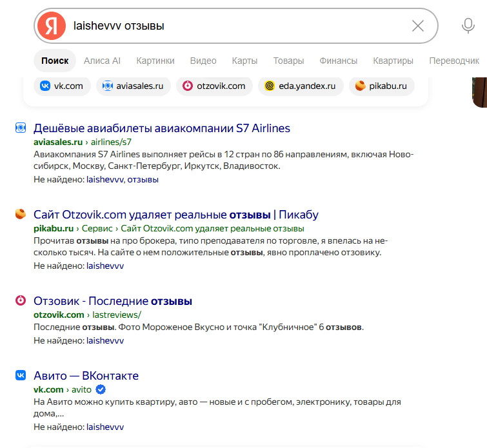Click the aviasales favicon beside first result
Viewport: 487px width, 448px height.
tap(21, 128)
